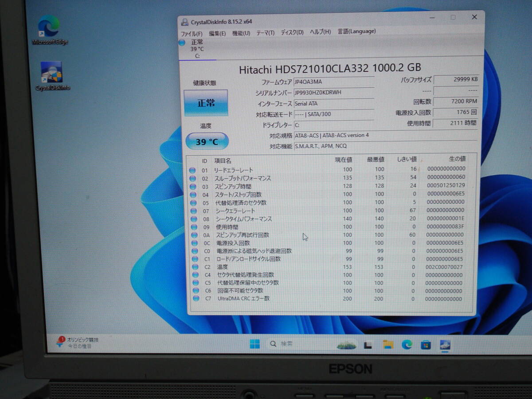The image size is (532, 399).
Task: Click the 29999 KB buffer size field
Action: point(456,80)
